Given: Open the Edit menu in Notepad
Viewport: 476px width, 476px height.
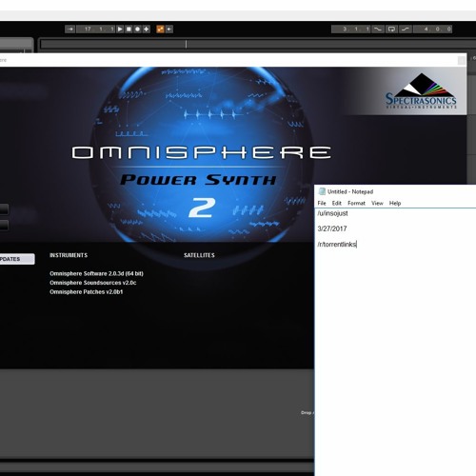Looking at the screenshot, I should (x=337, y=203).
